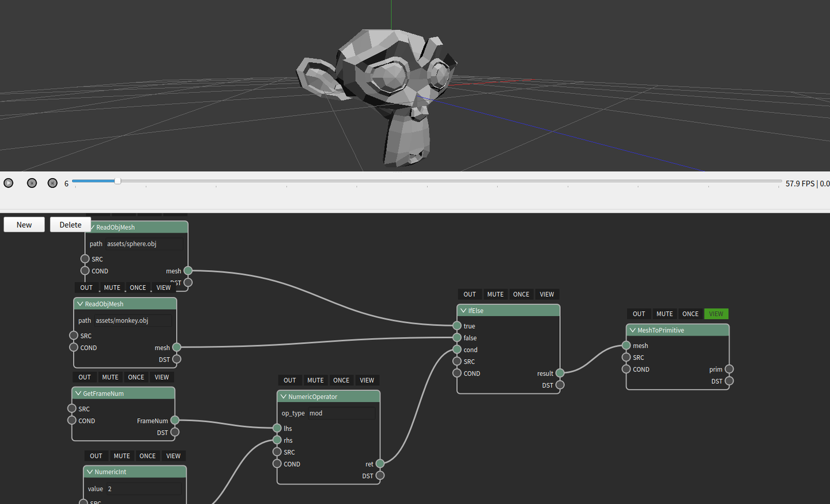Click the FrameNum output socket on GetFrameNum
The width and height of the screenshot is (830, 504).
pos(175,420)
